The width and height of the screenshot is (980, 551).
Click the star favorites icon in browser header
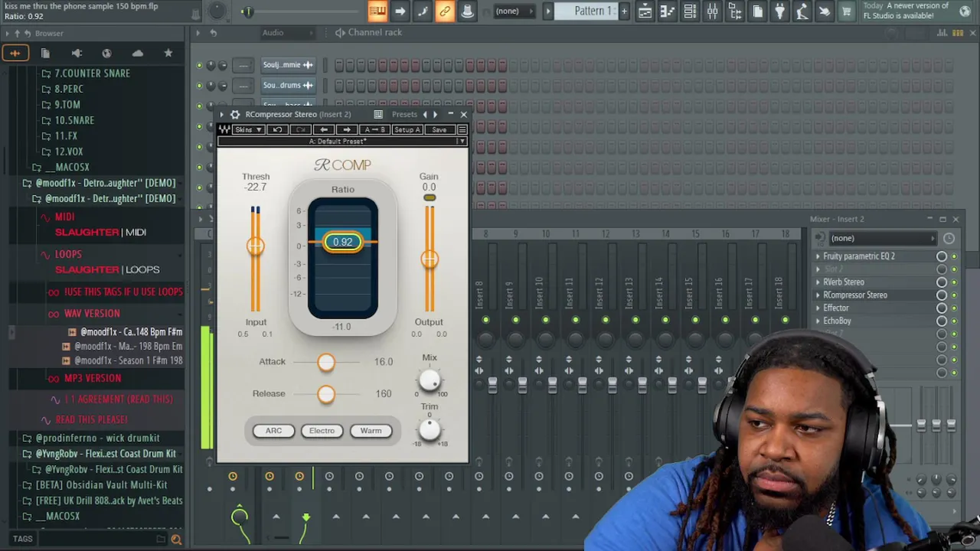click(x=168, y=53)
